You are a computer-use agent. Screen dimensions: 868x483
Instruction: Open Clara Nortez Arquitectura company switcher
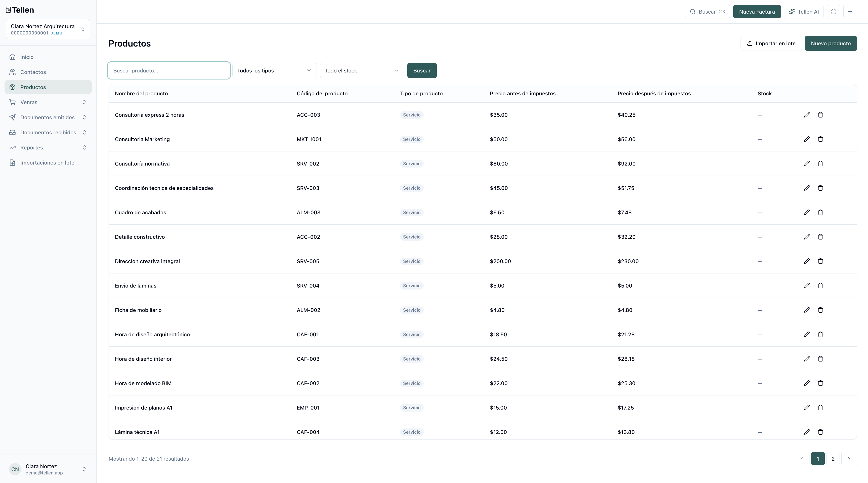(x=48, y=29)
